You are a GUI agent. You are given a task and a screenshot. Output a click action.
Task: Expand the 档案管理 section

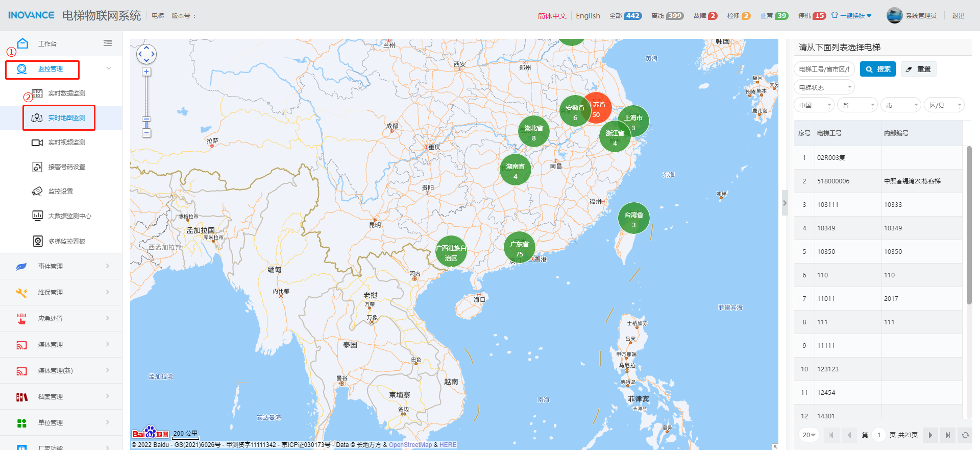tap(61, 396)
